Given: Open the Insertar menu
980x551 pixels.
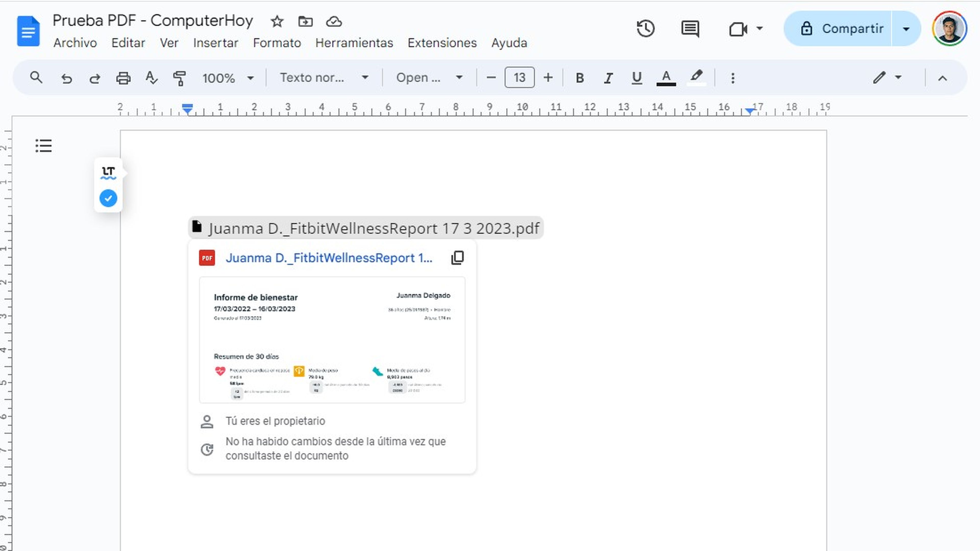Looking at the screenshot, I should pos(216,43).
